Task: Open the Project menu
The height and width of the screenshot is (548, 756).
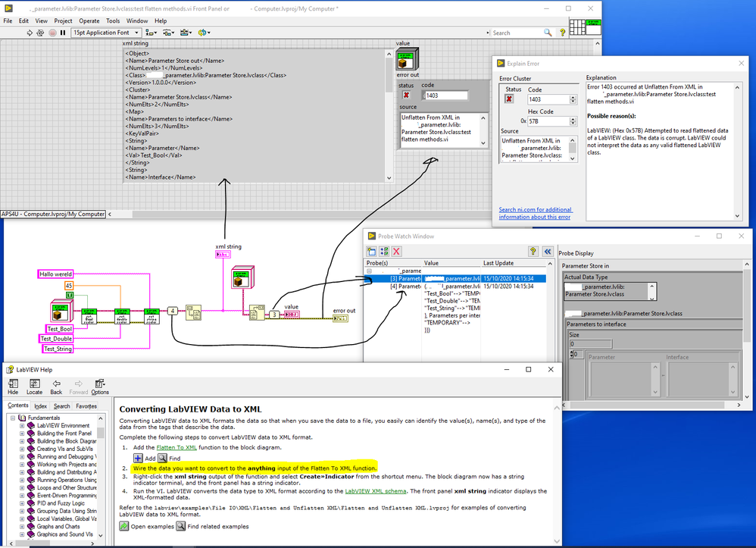Action: pyautogui.click(x=63, y=20)
